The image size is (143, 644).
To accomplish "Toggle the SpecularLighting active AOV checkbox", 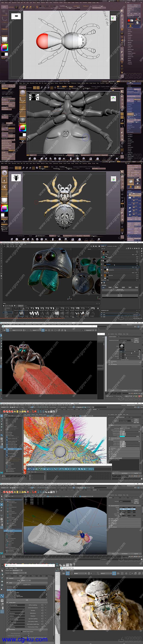I will [7, 619].
